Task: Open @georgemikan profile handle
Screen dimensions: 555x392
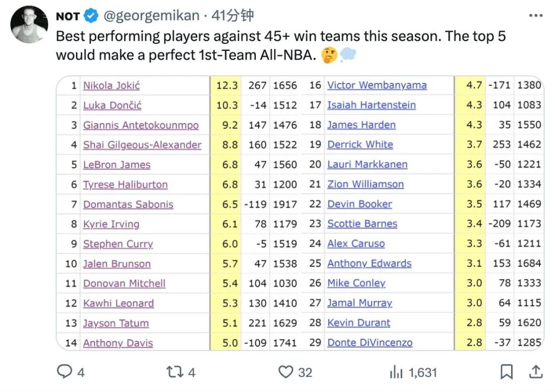Action: 152,16
